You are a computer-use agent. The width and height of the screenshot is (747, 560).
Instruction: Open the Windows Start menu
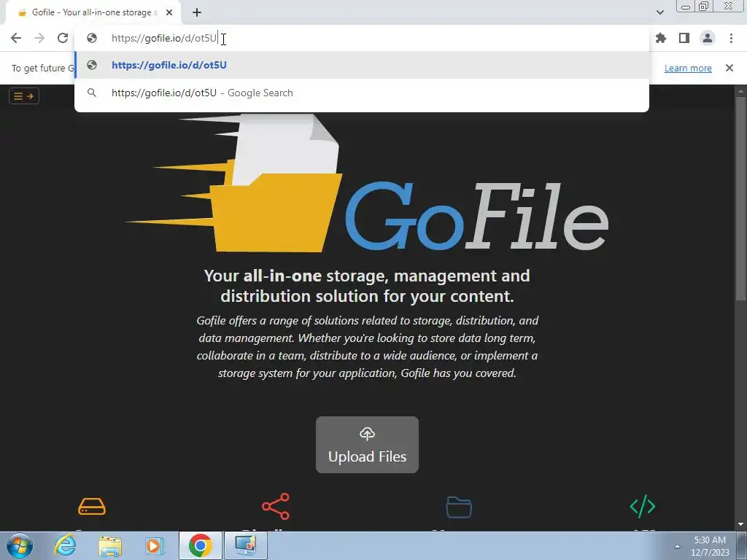point(19,545)
